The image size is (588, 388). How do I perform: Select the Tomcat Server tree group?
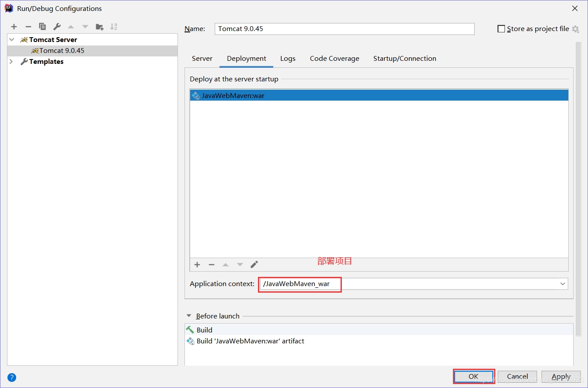pos(93,39)
